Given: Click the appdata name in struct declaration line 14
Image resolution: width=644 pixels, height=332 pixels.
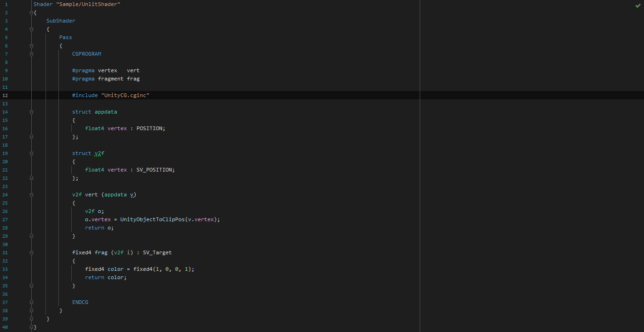Looking at the screenshot, I should [106, 112].
